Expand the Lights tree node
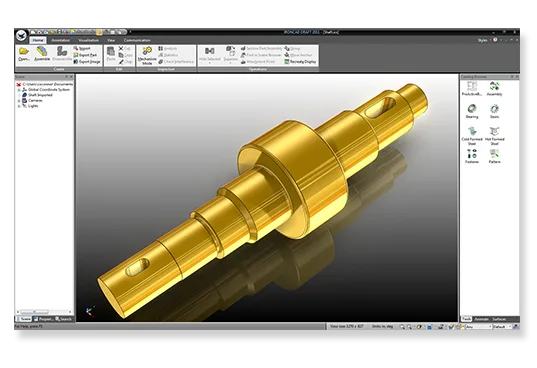The image size is (537, 368). [x=19, y=106]
